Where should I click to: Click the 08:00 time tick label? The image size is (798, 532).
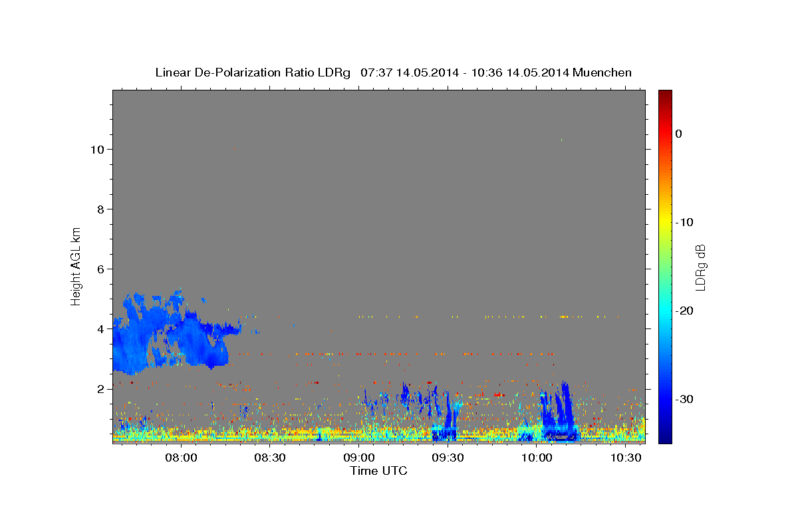coord(181,458)
